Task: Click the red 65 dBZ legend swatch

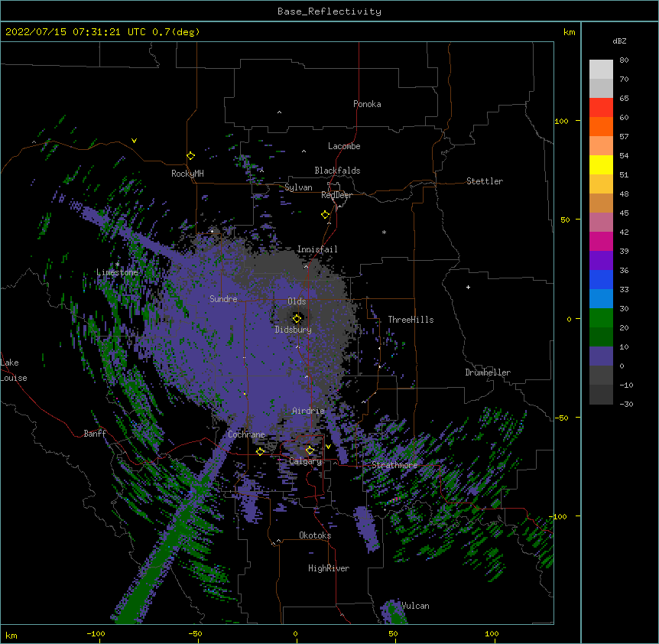Action: coord(601,108)
